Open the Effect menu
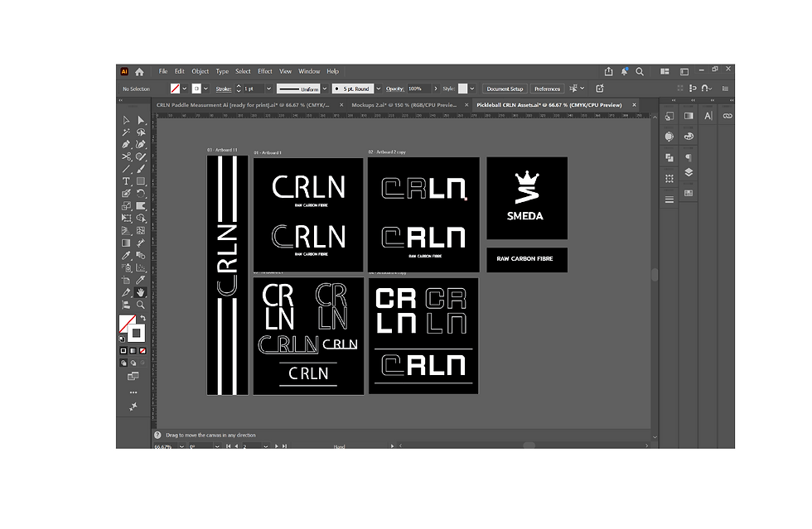Screen dimensions: 812x529 point(264,71)
